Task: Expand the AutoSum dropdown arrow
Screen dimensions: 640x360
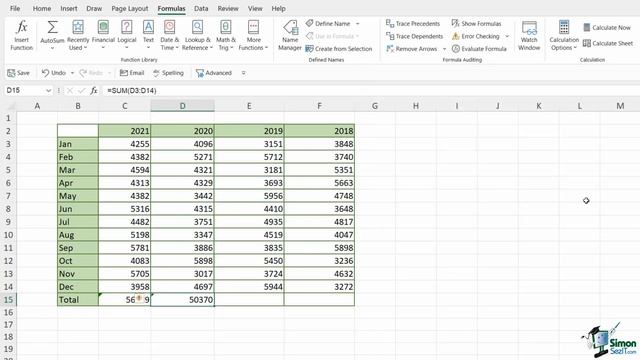Action: coord(52,48)
